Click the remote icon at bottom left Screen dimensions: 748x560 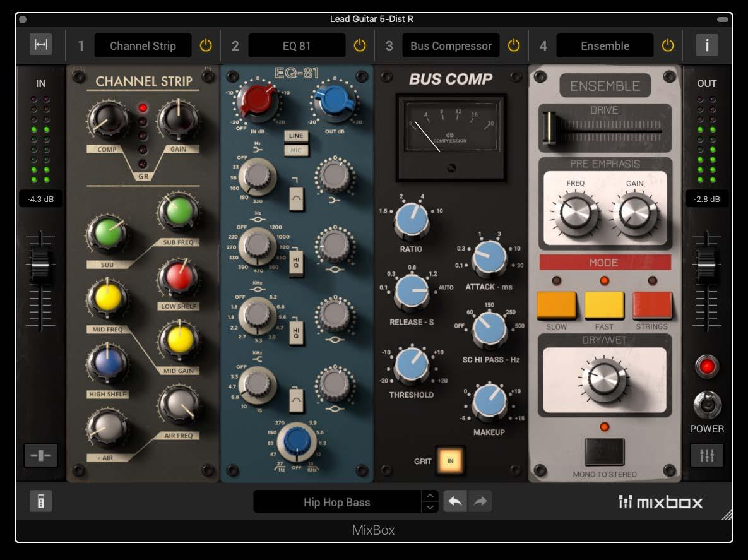tap(41, 501)
